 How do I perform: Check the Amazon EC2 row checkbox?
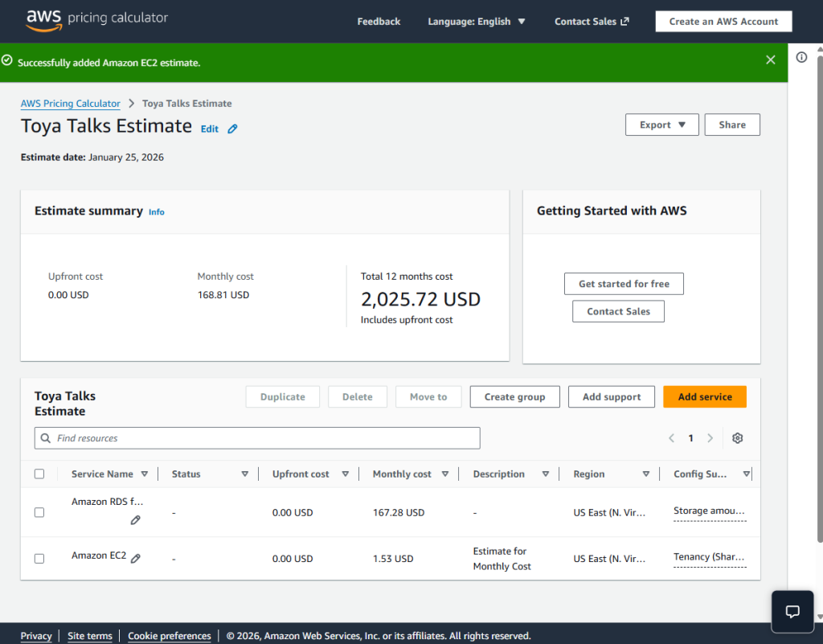tap(39, 559)
